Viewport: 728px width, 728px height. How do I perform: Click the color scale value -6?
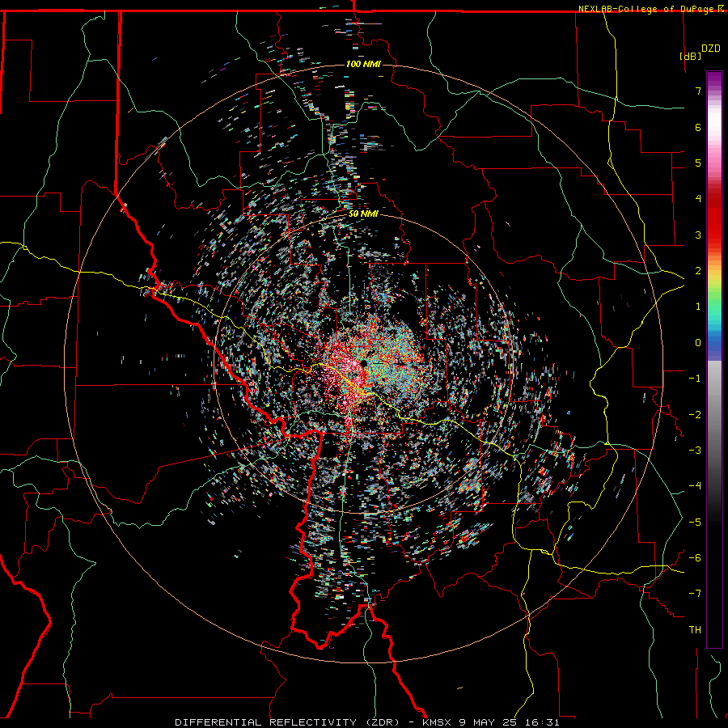pos(695,558)
